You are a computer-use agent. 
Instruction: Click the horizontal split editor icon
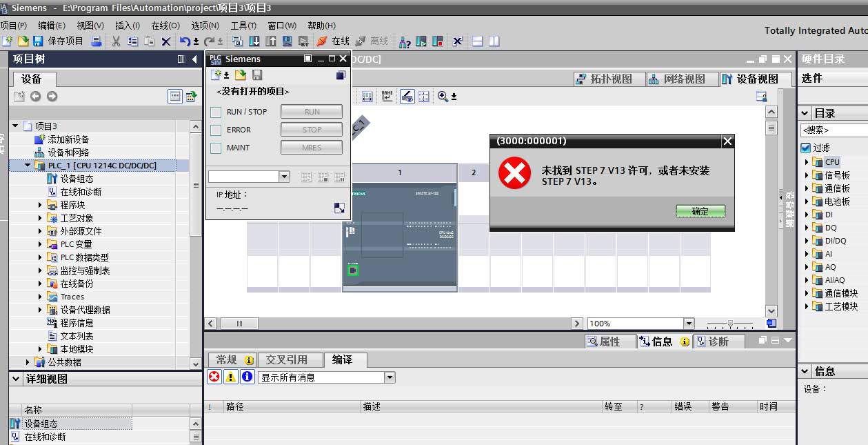(x=477, y=41)
